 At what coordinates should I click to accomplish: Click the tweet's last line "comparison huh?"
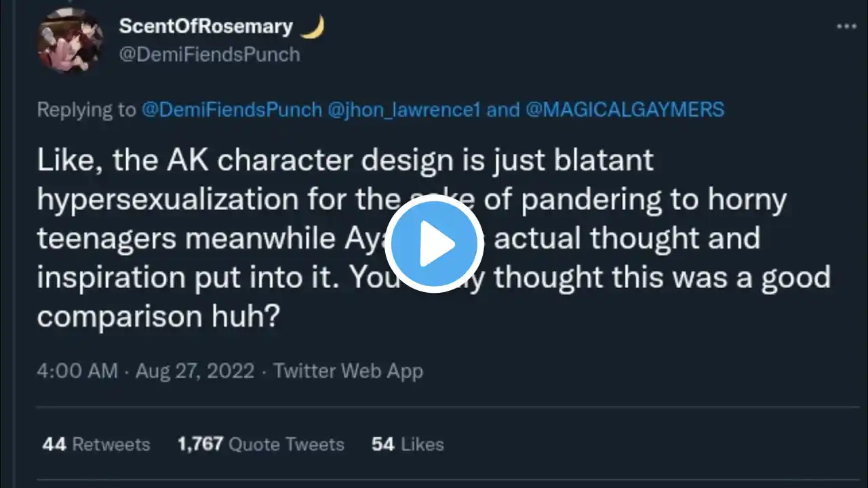[157, 317]
